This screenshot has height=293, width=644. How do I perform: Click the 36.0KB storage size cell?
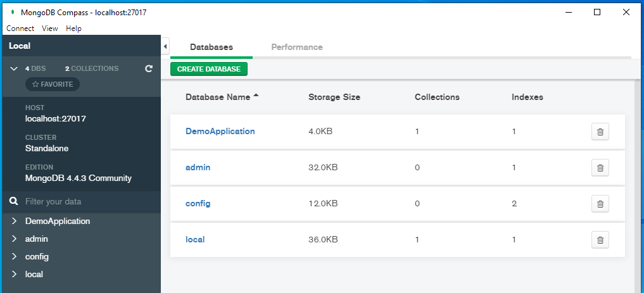(323, 240)
